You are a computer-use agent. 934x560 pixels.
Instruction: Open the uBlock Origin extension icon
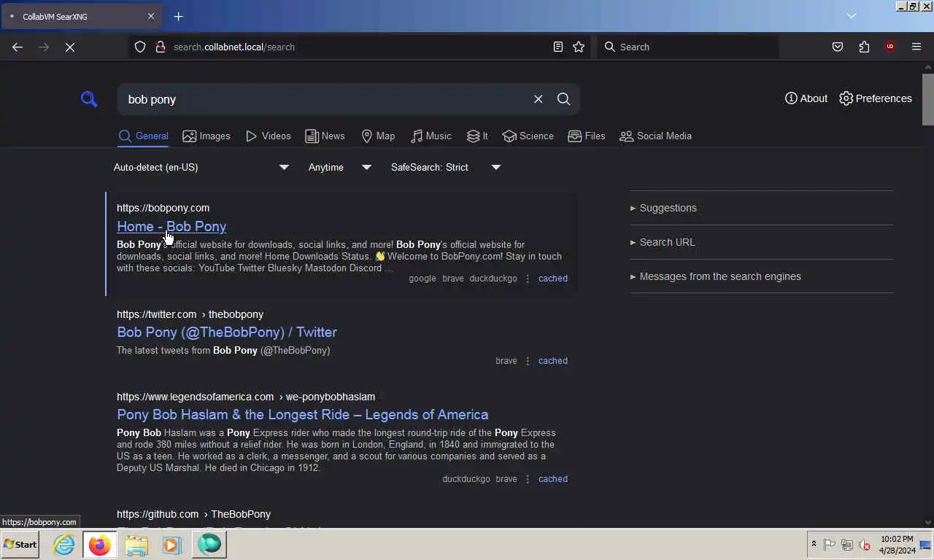[889, 47]
